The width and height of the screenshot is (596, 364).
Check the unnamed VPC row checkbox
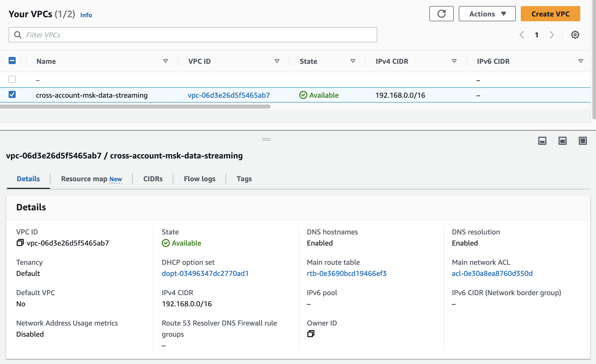pos(12,79)
